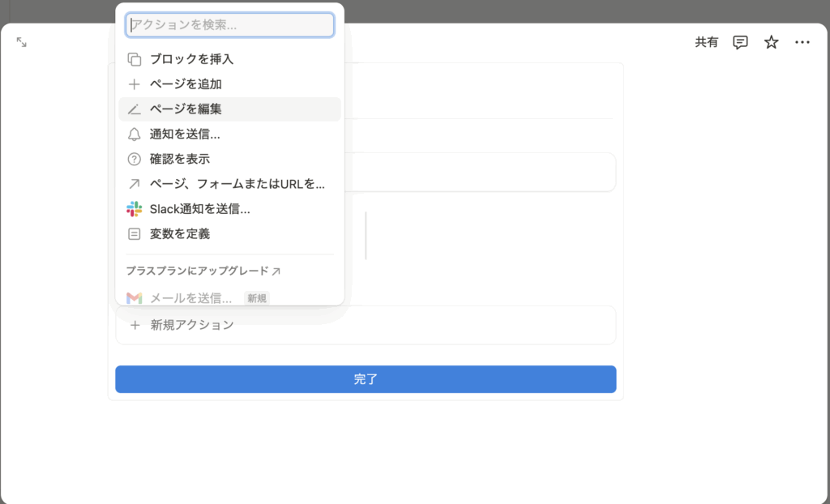Image resolution: width=830 pixels, height=504 pixels.
Task: Open the comments speech bubble icon
Action: tap(740, 42)
